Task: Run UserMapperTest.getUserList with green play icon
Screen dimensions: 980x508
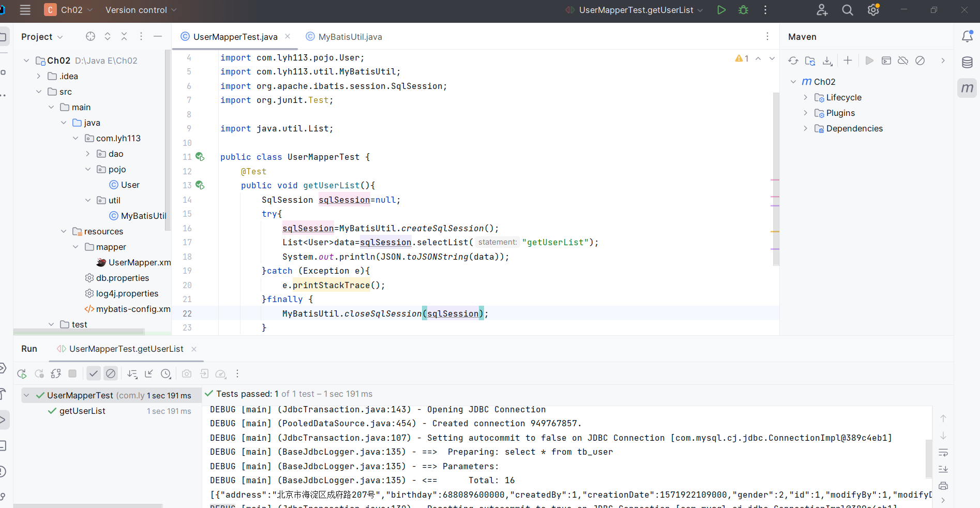Action: pos(721,10)
